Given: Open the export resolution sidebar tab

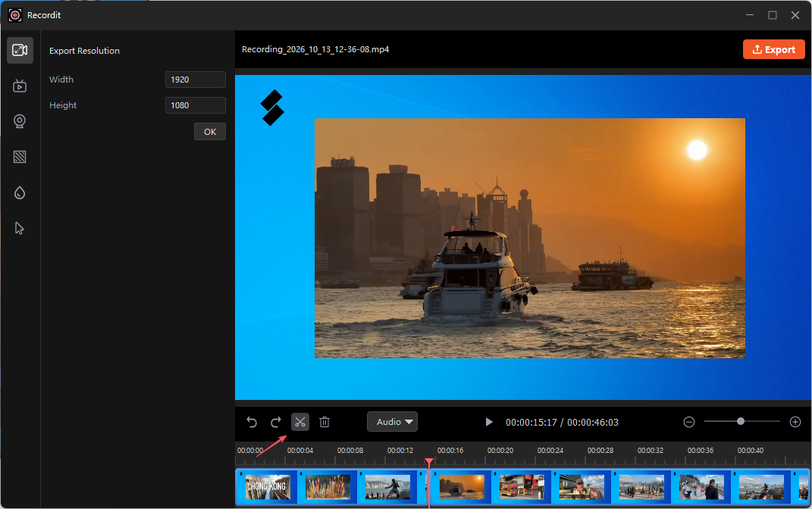Looking at the screenshot, I should [x=20, y=50].
